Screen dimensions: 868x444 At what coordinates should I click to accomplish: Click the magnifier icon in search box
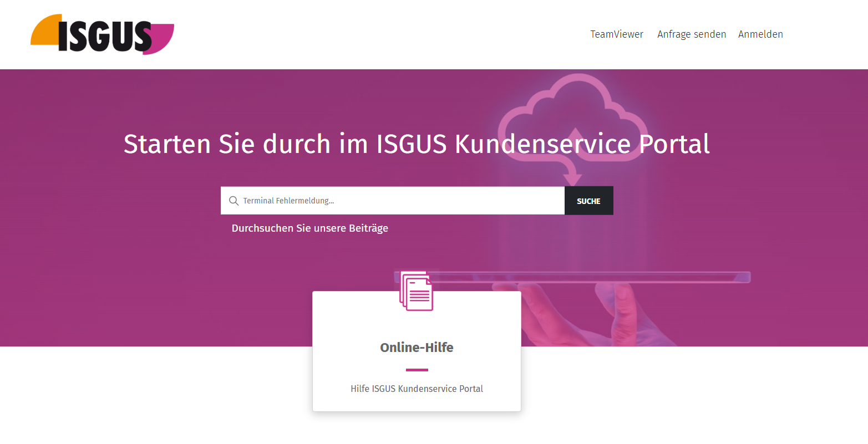234,201
